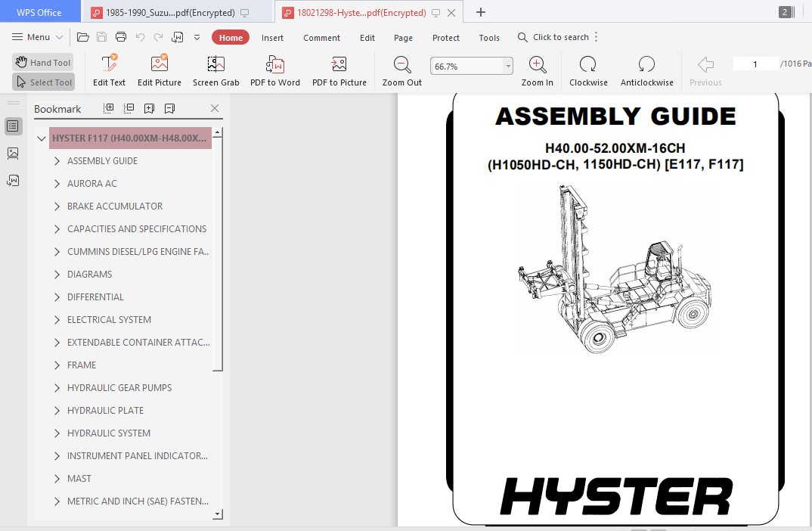
Task: Open HYDRAULIC PLATE bookmark
Action: click(x=105, y=411)
